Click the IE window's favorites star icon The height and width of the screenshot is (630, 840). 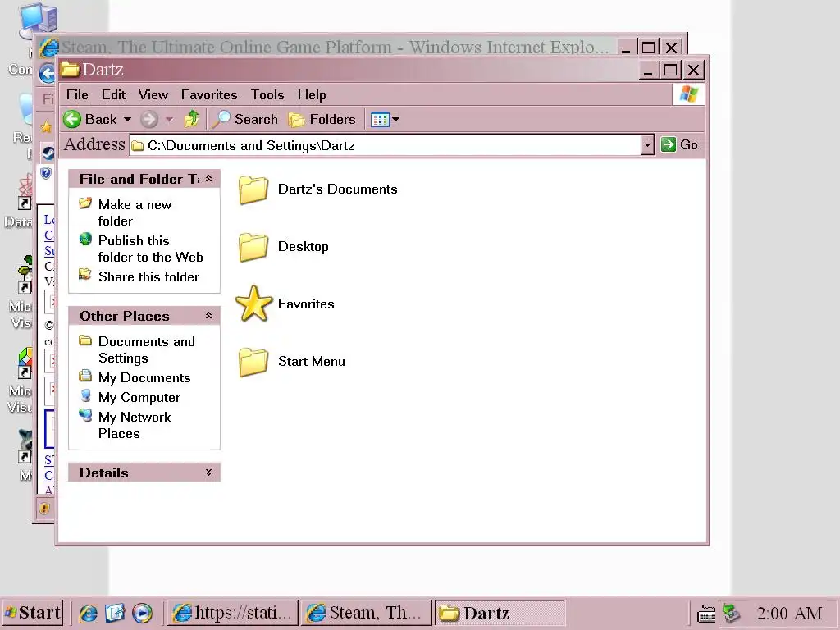click(46, 127)
